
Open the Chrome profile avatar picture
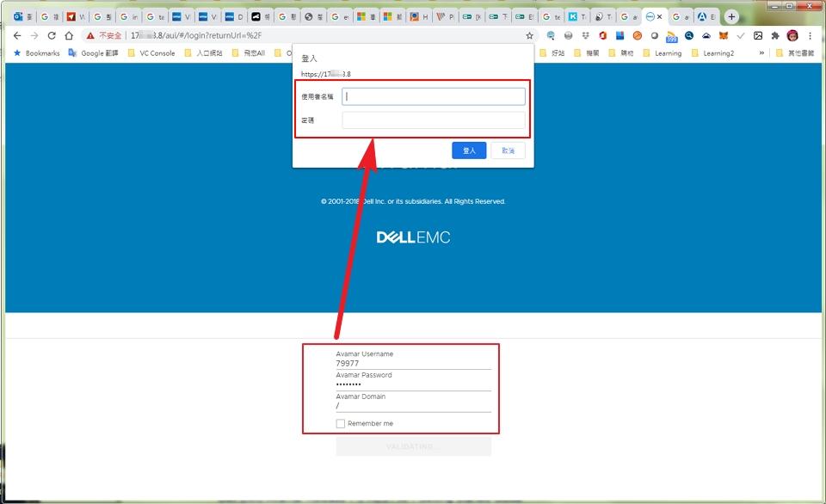tap(792, 35)
